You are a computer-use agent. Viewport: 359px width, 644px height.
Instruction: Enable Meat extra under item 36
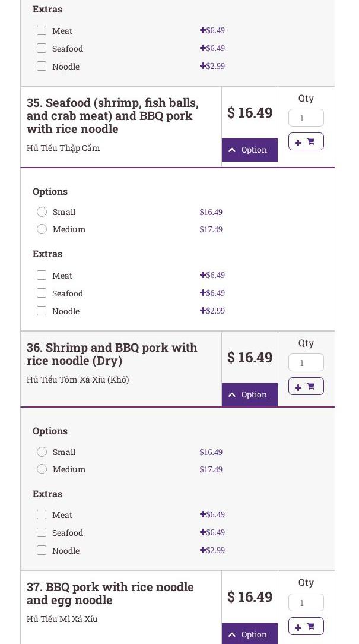[42, 514]
